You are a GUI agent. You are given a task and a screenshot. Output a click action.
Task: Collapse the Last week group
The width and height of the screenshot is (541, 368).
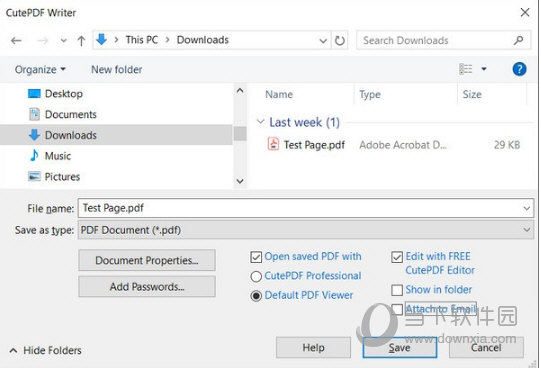(260, 121)
